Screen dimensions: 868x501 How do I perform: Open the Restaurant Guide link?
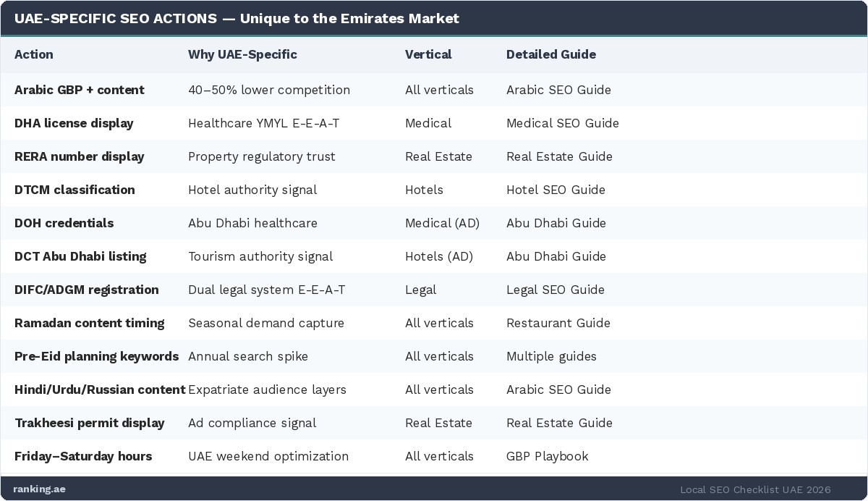point(558,323)
